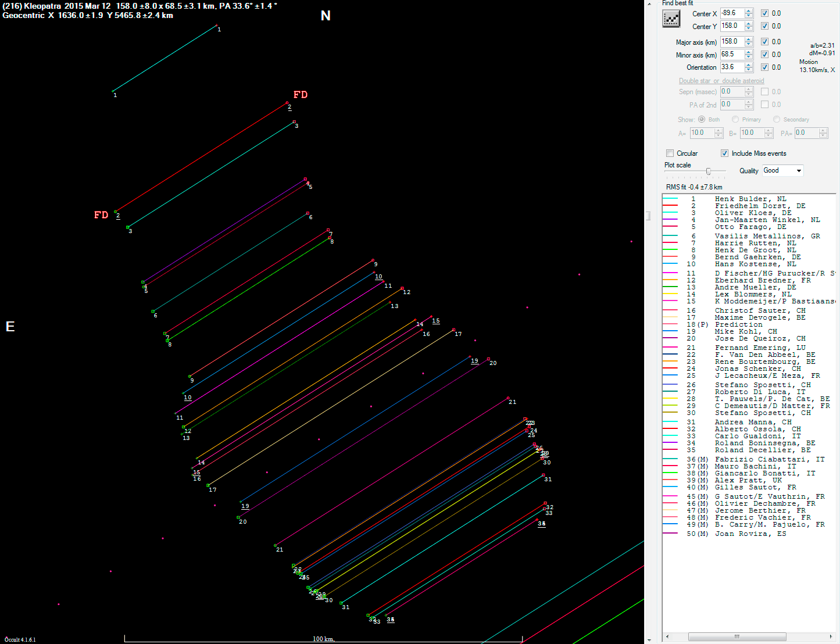Screen dimensions: 840x644
Task: Enable the Circular checkbox
Action: tap(670, 153)
